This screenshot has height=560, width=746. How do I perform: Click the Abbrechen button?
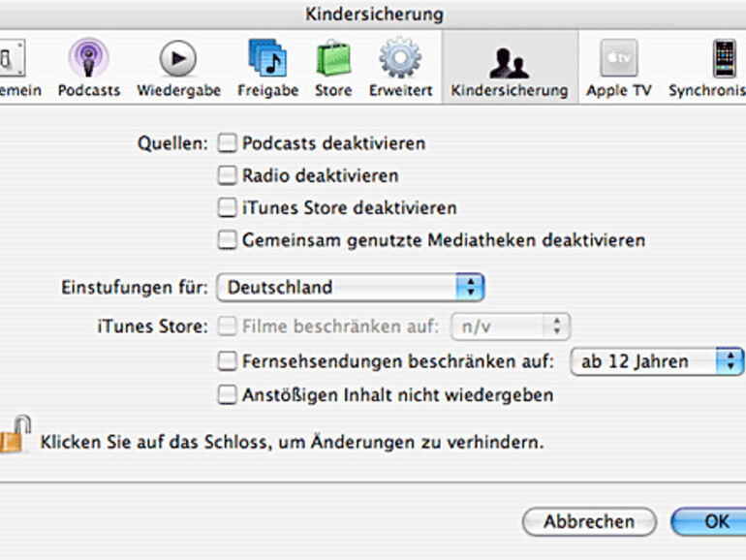pyautogui.click(x=589, y=521)
